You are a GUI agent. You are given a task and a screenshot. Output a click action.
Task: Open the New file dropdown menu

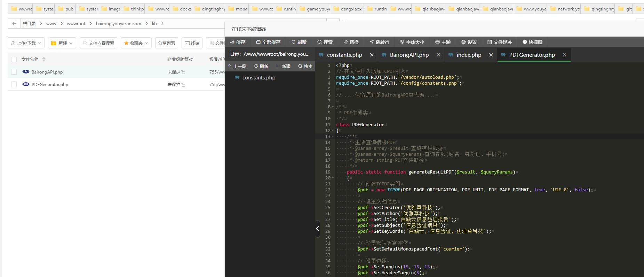tap(62, 43)
